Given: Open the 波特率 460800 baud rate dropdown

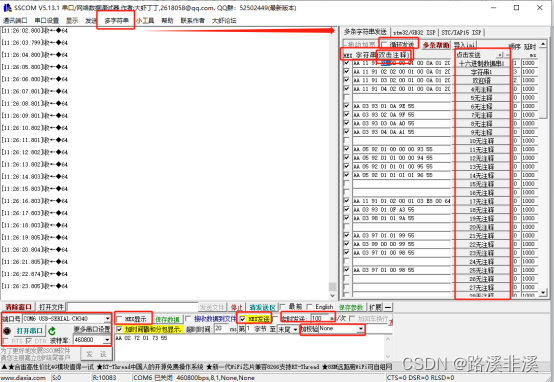Looking at the screenshot, I should click(x=107, y=340).
